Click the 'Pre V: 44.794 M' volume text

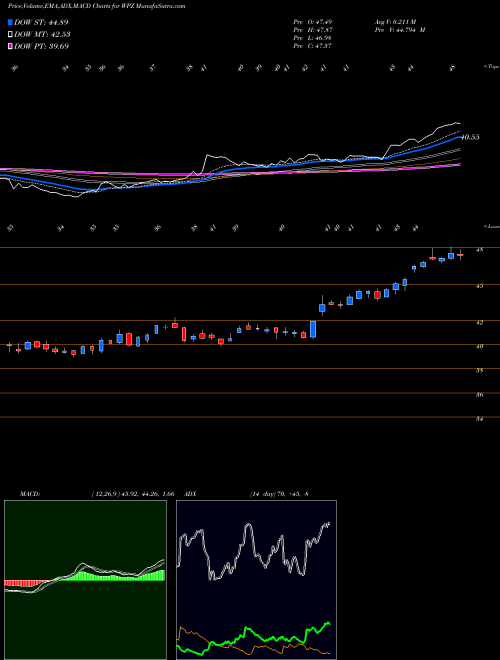400,30
